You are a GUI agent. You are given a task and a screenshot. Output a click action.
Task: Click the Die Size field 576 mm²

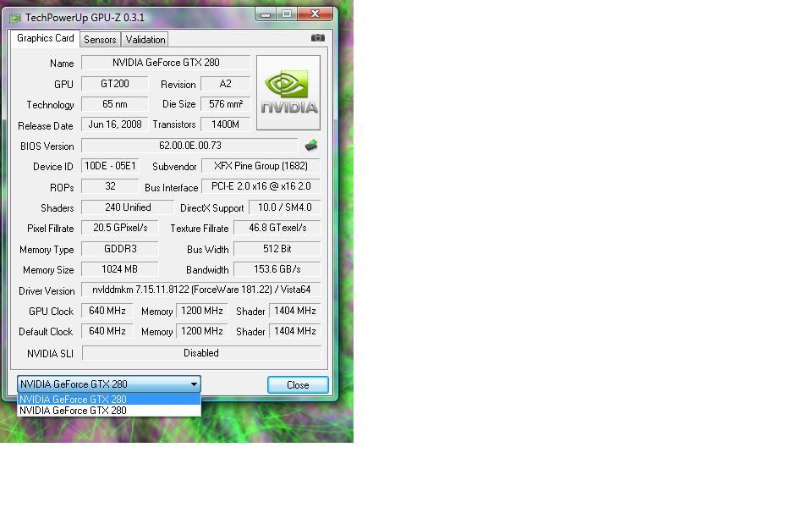(x=225, y=104)
